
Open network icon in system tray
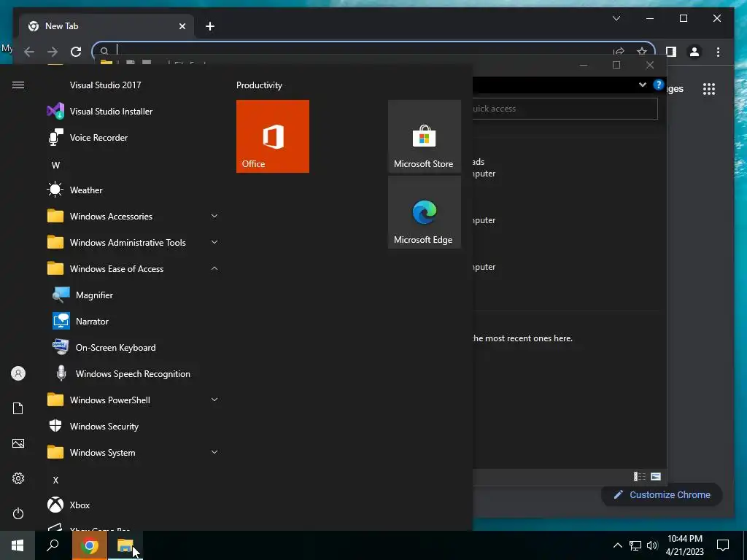point(635,545)
